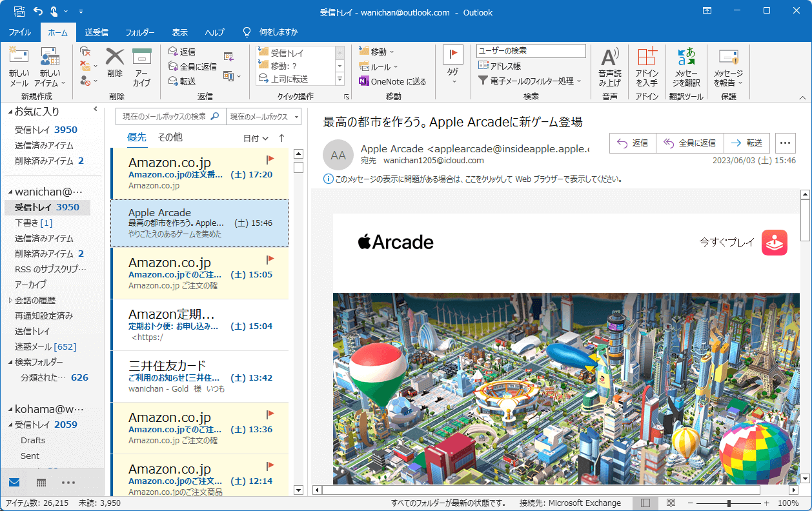
Task: Click メッセージを翻訳 button
Action: [686, 67]
